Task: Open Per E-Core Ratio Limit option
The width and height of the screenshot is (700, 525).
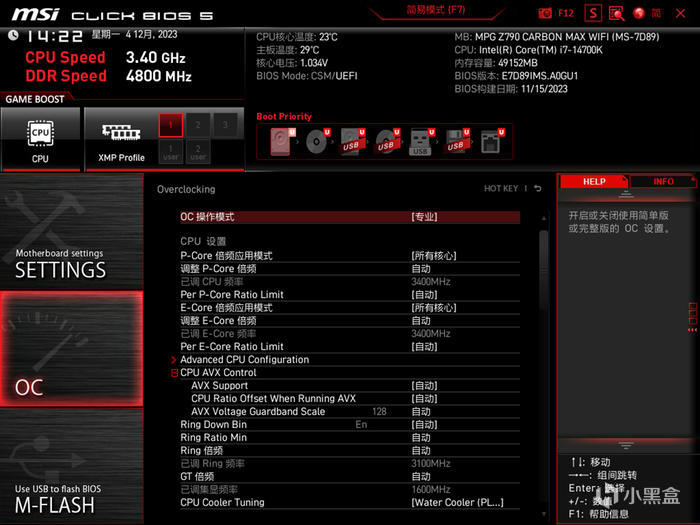Action: [350, 346]
